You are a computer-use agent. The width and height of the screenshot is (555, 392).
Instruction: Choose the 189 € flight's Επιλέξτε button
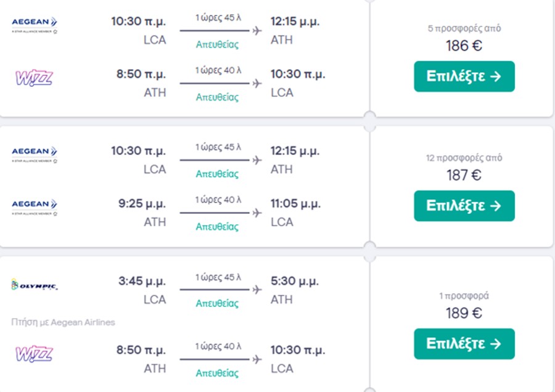[464, 344]
